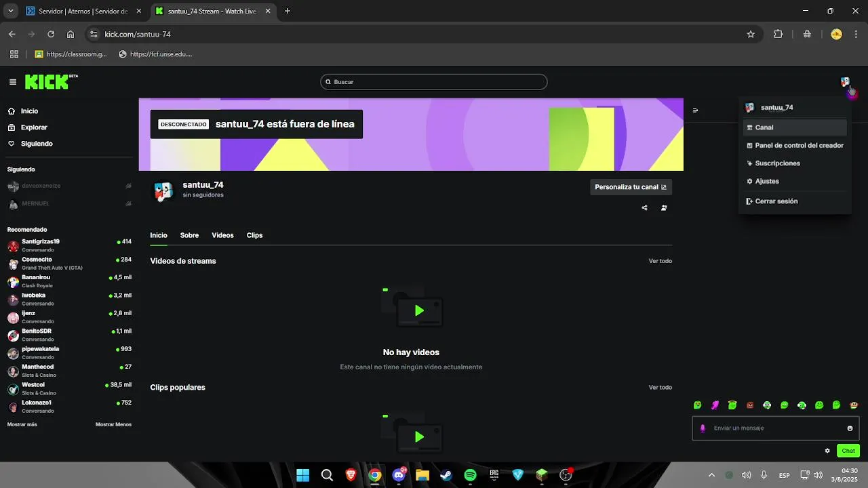Select the Inicio channel tab
868x488 pixels.
159,235
